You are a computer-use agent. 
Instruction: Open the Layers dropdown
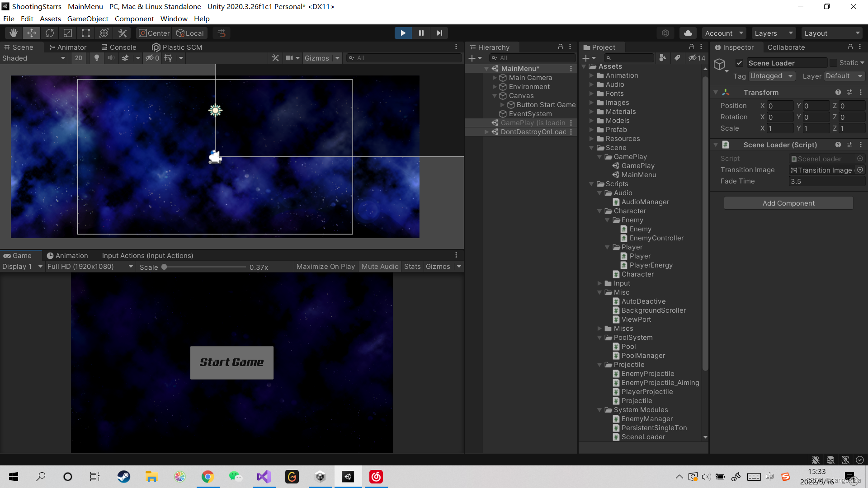[x=774, y=33]
